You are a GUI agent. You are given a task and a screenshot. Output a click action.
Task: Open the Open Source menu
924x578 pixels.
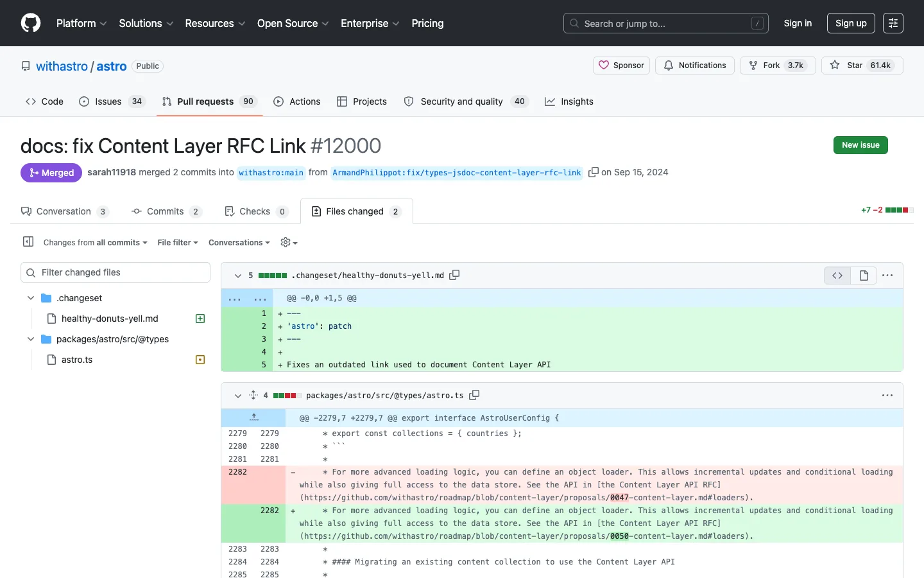pos(293,23)
